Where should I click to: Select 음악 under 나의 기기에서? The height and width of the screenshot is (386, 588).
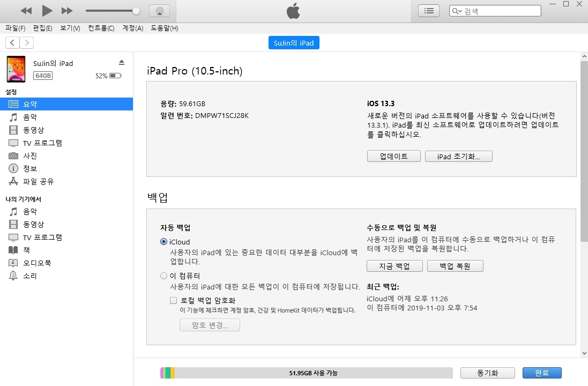pyautogui.click(x=66, y=212)
